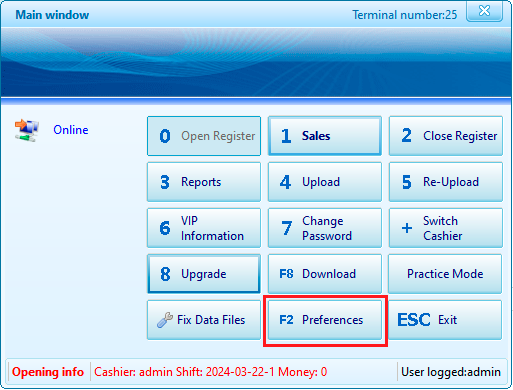Activate Practice Mode

(x=445, y=274)
